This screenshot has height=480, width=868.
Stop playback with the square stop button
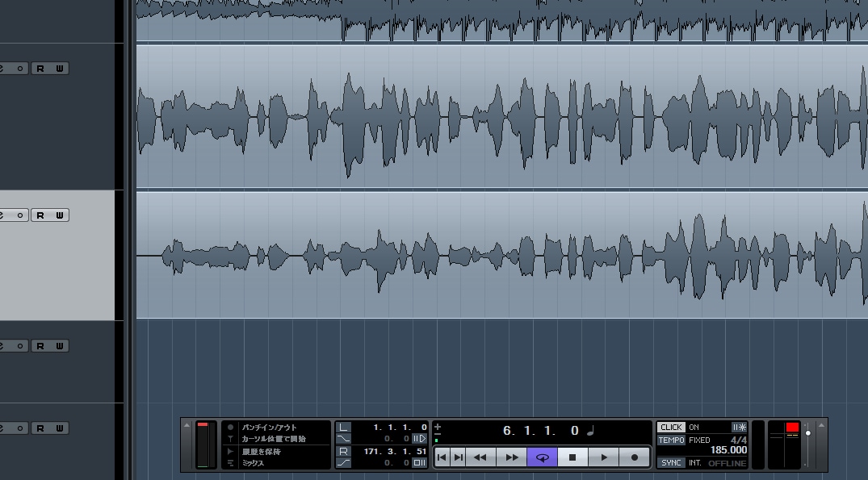(x=572, y=457)
